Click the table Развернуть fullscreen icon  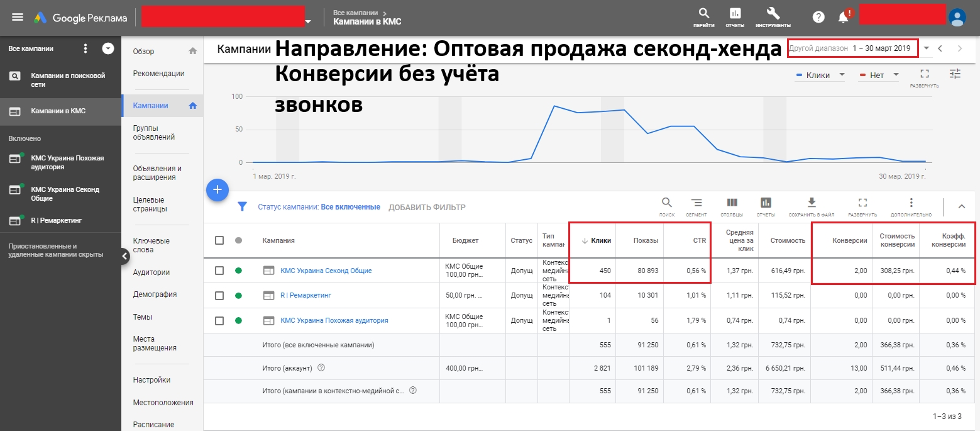[862, 203]
